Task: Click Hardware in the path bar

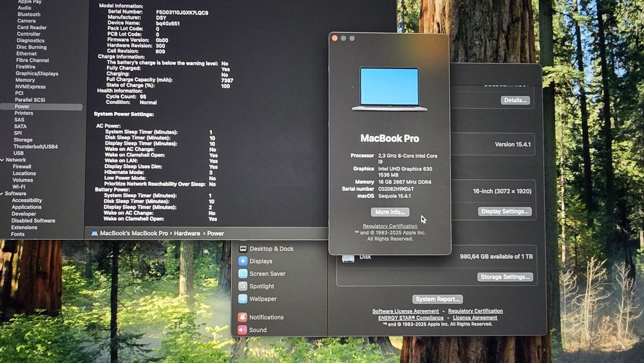Action: point(187,233)
